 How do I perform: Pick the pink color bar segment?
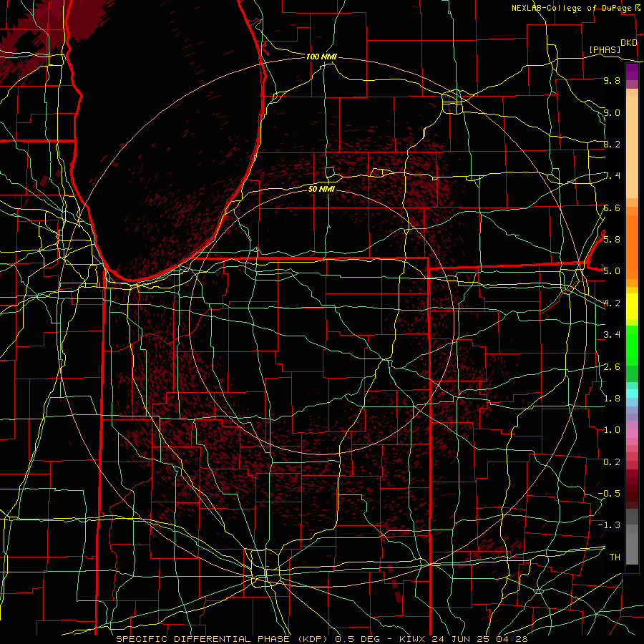(632, 434)
